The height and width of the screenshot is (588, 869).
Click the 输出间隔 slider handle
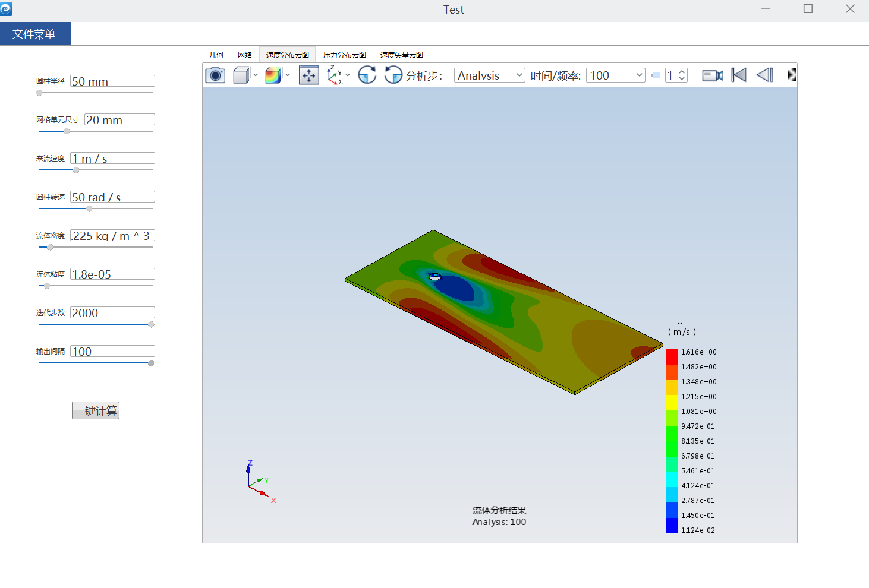coord(151,363)
